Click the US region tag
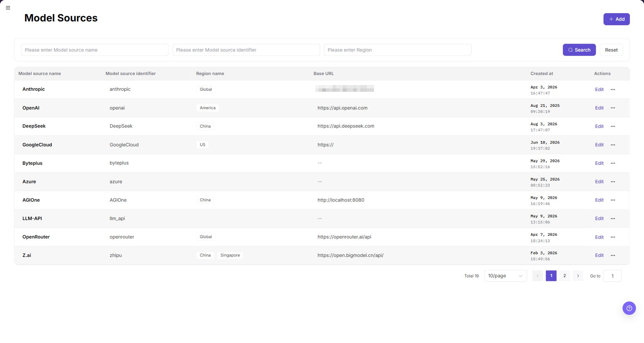This screenshot has height=343, width=644. point(203,145)
